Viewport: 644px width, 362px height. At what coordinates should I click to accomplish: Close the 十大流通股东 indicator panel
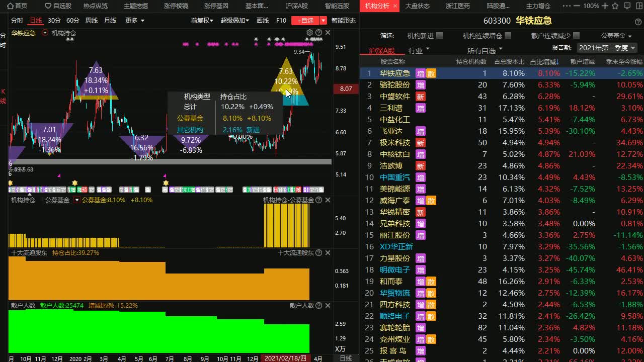(x=328, y=253)
